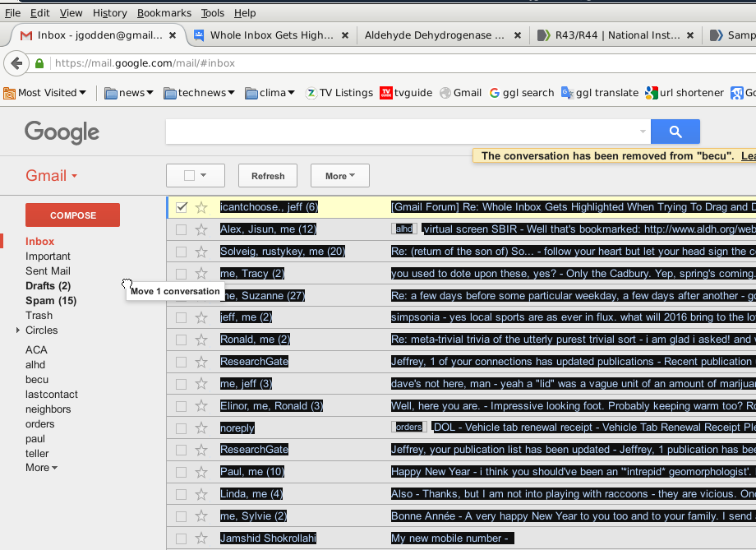The image size is (756, 550).
Task: Check the Alex, Jisun, me conversation checkbox
Action: pyautogui.click(x=182, y=229)
